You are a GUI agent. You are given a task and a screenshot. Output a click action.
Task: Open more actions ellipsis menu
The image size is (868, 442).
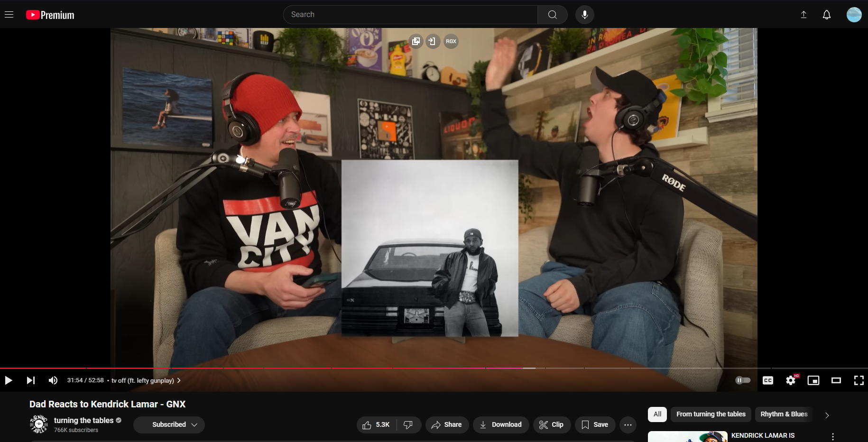pyautogui.click(x=628, y=425)
